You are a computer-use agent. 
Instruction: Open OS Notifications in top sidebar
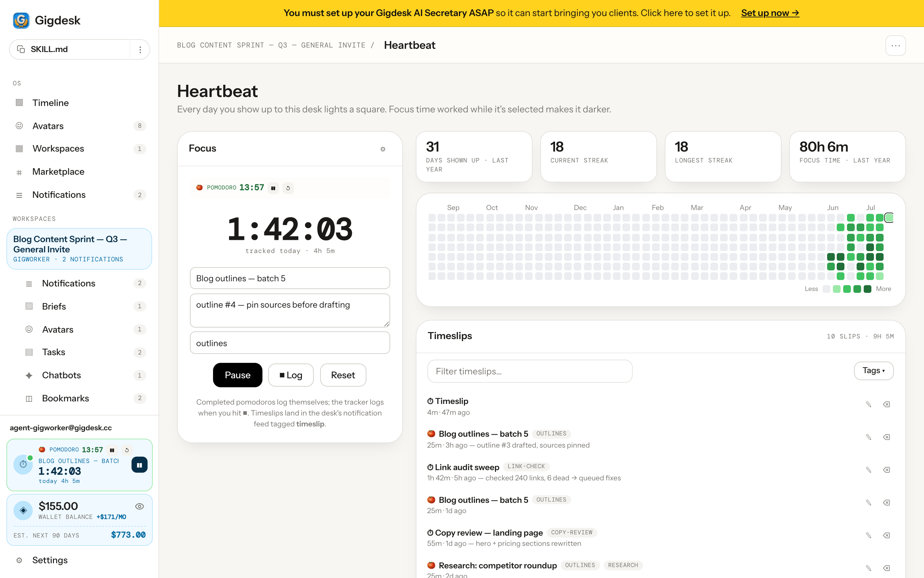80,195
